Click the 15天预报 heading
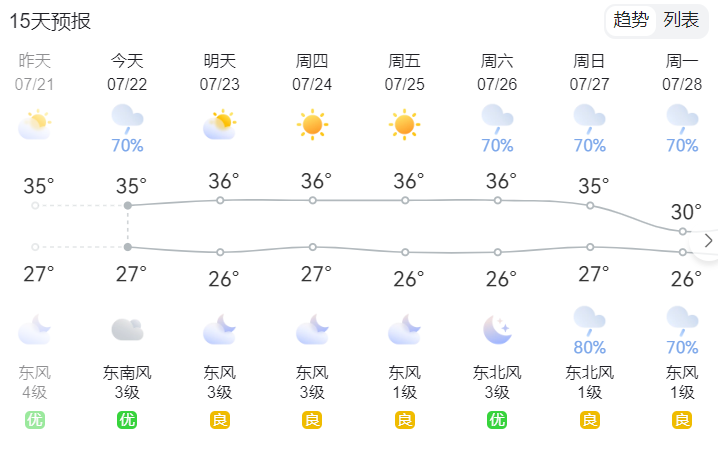Screen dimensions: 718x454 [x=50, y=22]
